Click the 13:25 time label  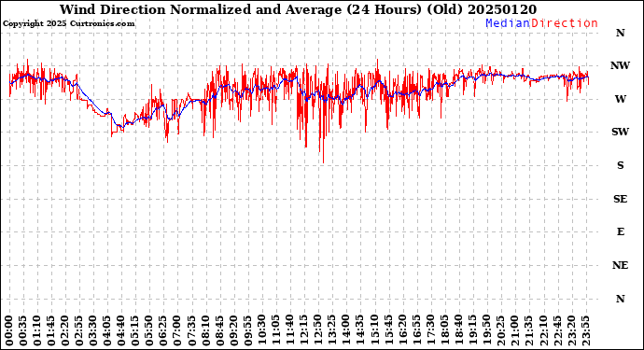pyautogui.click(x=332, y=330)
